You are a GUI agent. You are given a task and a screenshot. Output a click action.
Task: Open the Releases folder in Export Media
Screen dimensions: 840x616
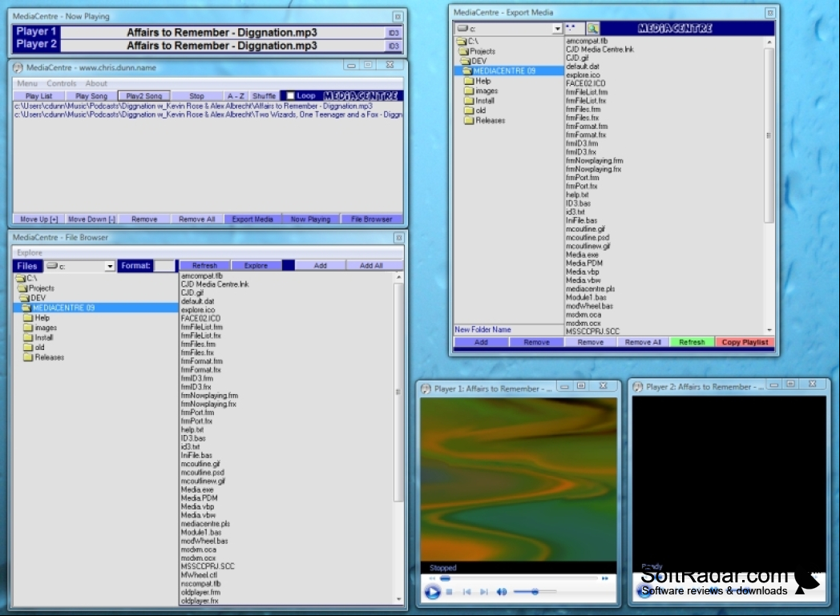tap(485, 120)
